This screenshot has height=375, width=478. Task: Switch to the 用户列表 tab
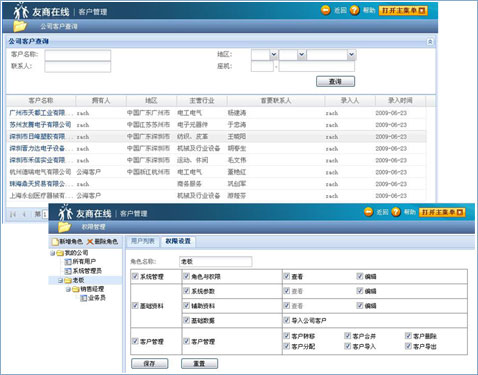tap(143, 241)
